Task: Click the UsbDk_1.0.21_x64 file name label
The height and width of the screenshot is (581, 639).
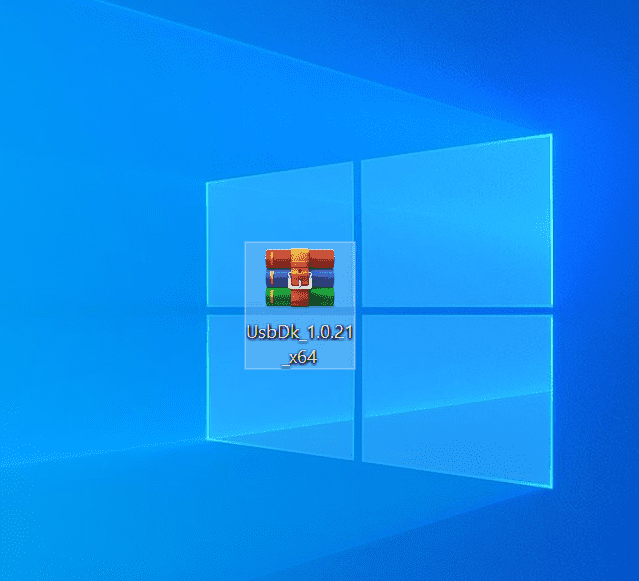Action: (300, 345)
